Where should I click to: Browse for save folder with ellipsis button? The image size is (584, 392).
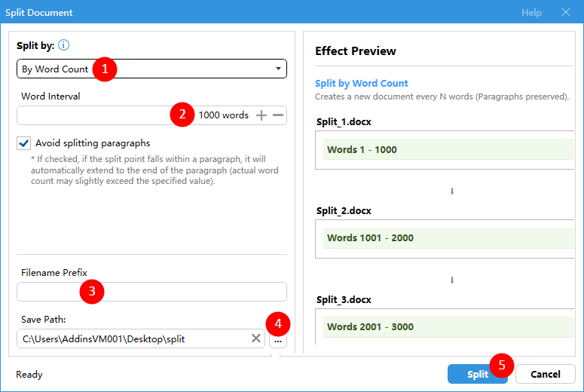click(x=278, y=341)
